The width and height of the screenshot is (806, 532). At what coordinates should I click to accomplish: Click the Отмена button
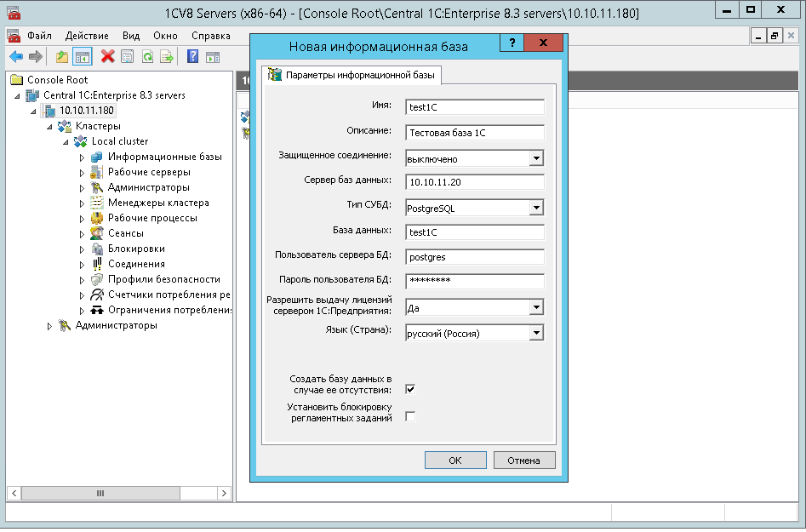pyautogui.click(x=523, y=460)
